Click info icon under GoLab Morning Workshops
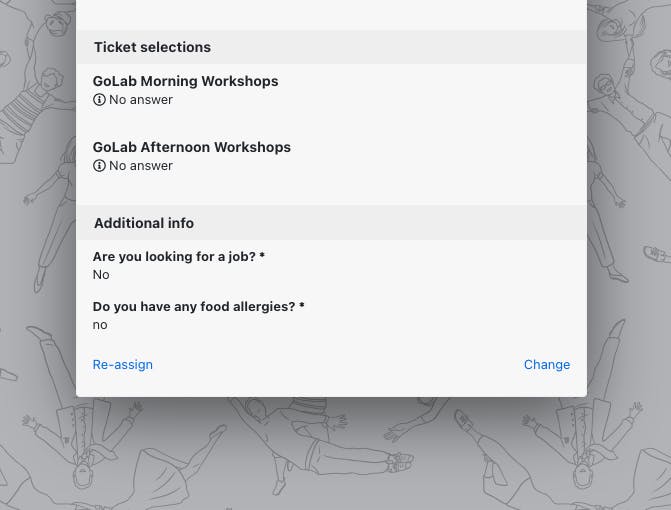Viewport: 671px width, 510px height. [x=99, y=100]
